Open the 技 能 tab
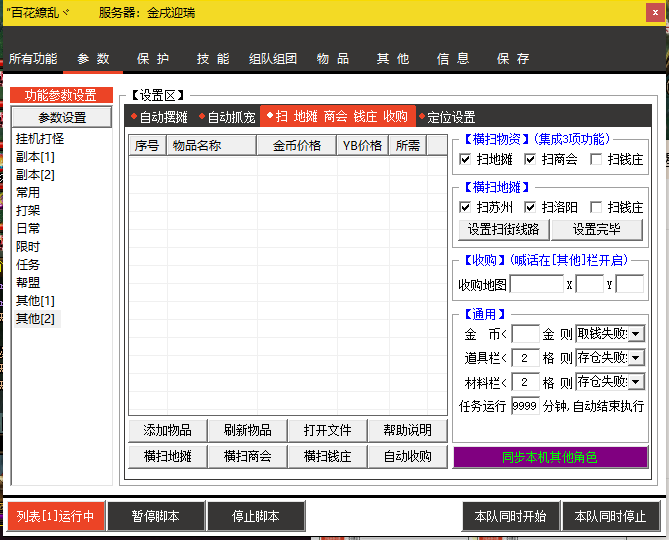The image size is (669, 540). pos(213,59)
